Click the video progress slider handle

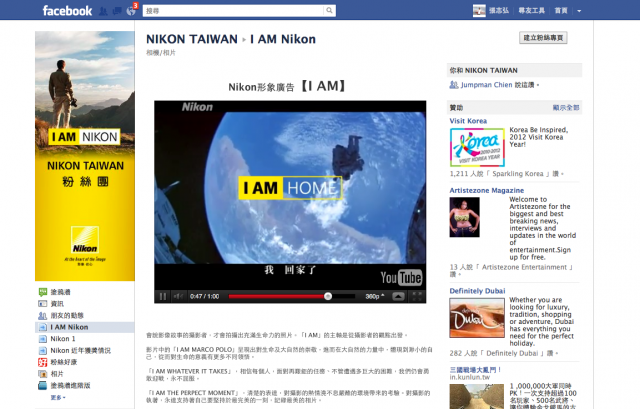(328, 296)
